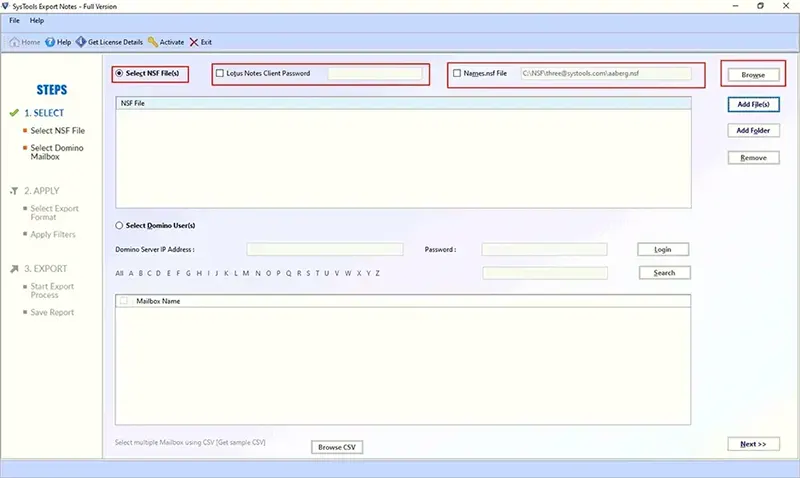800x478 pixels.
Task: Click the 'All' alphabet filter
Action: click(x=119, y=273)
